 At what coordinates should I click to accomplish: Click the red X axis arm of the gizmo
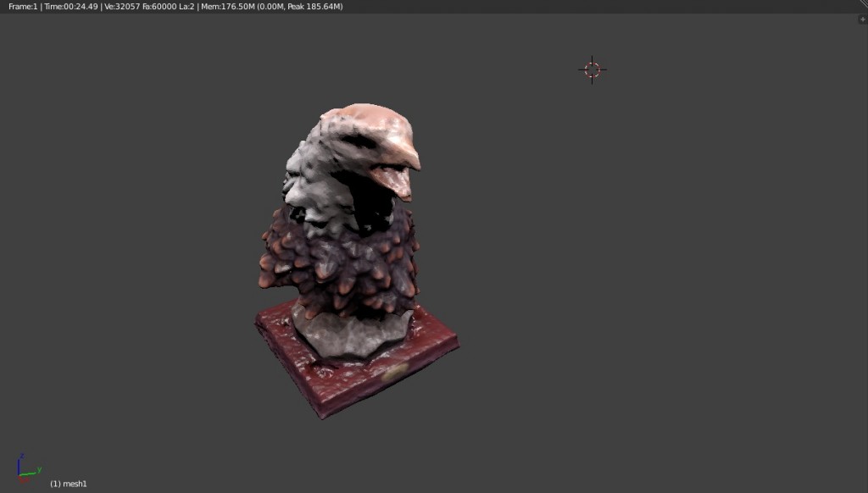pos(23,479)
